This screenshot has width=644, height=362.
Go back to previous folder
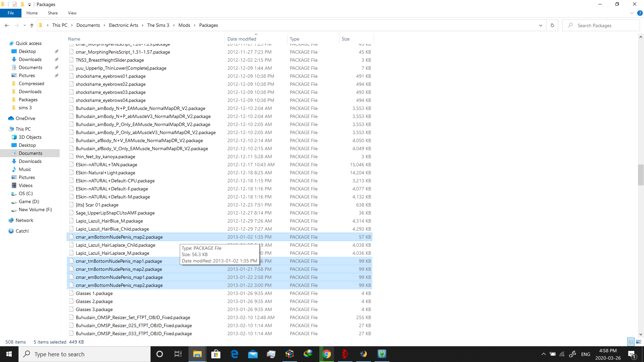7,25
